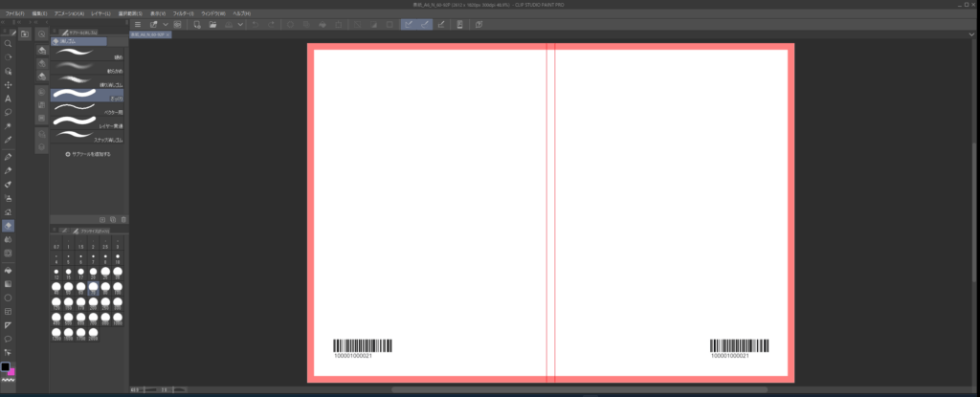Select the Text tool with the letter A
The height and width of the screenshot is (397, 980).
click(x=8, y=99)
